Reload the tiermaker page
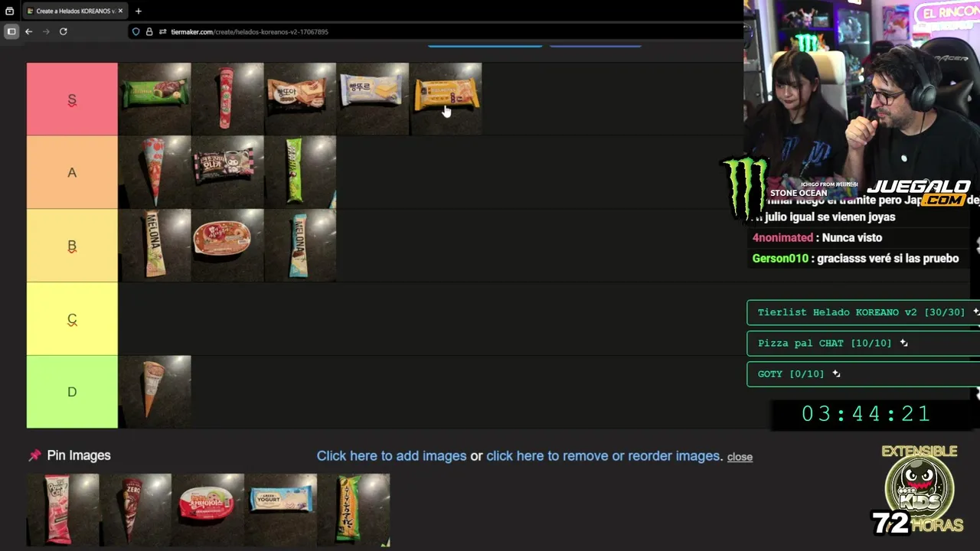The image size is (980, 551). tap(64, 31)
